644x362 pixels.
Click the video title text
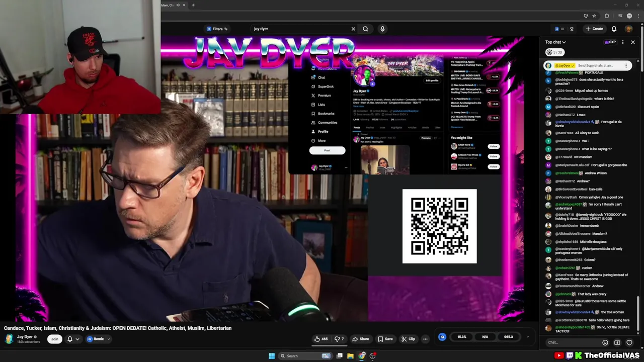click(118, 328)
